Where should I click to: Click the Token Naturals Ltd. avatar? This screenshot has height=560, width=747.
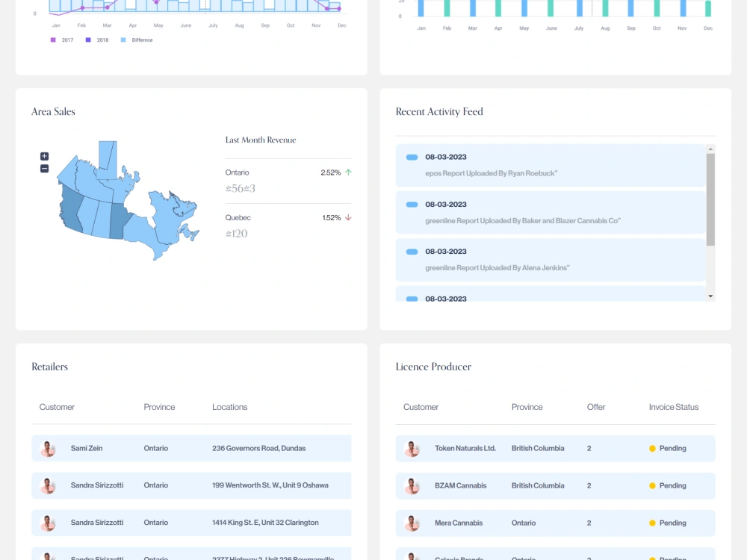(412, 449)
